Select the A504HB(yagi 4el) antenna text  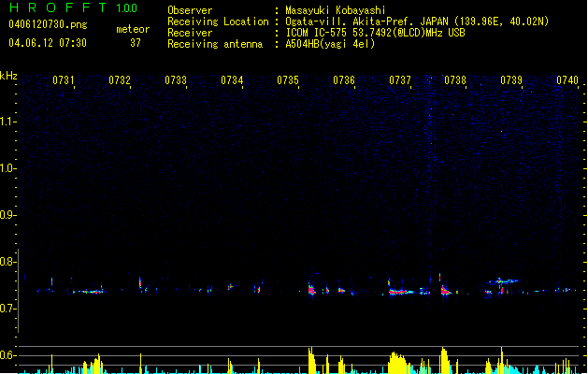330,44
